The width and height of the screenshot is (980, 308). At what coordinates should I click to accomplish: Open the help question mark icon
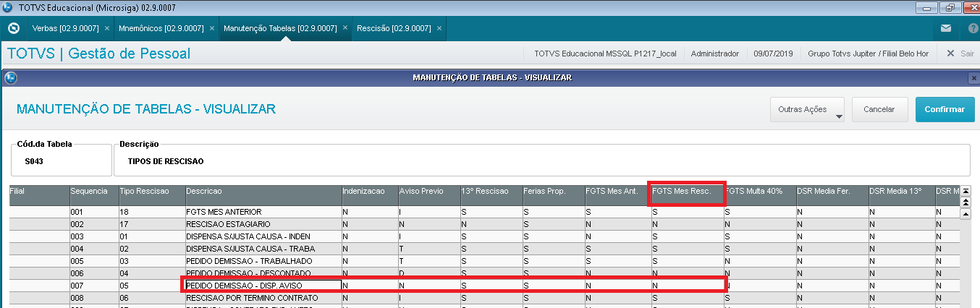(x=973, y=29)
